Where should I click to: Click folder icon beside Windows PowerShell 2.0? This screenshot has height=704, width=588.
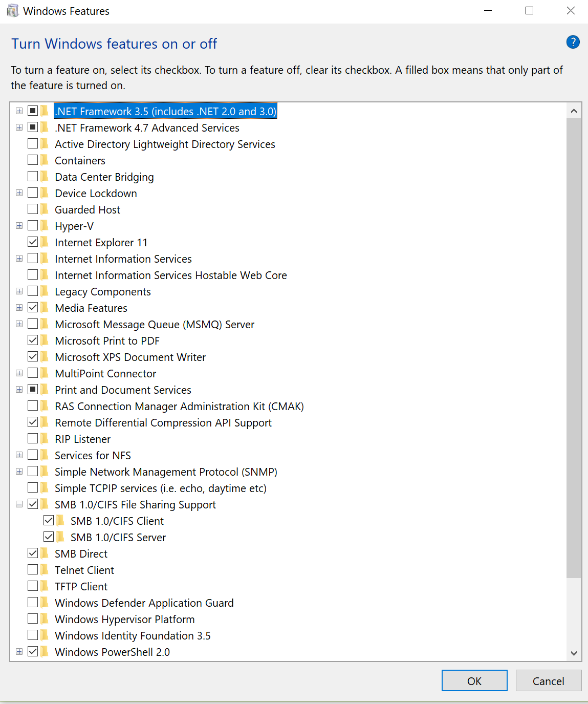click(45, 652)
